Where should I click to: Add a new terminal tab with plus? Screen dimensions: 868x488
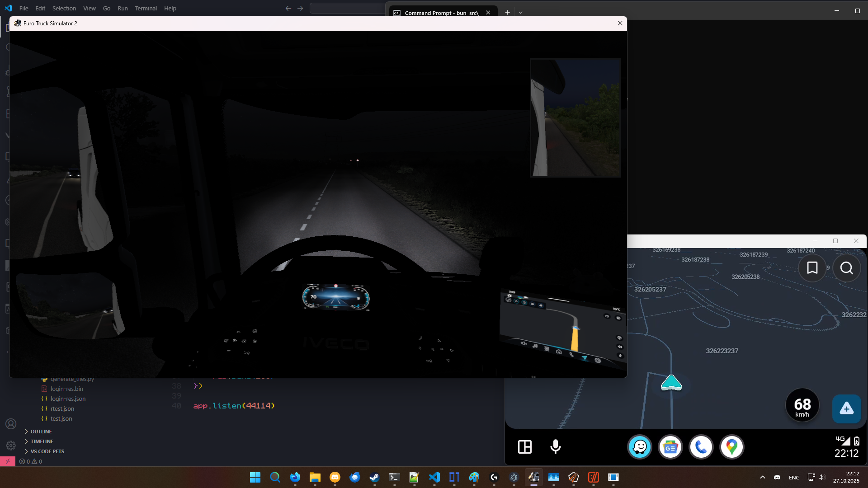[507, 13]
